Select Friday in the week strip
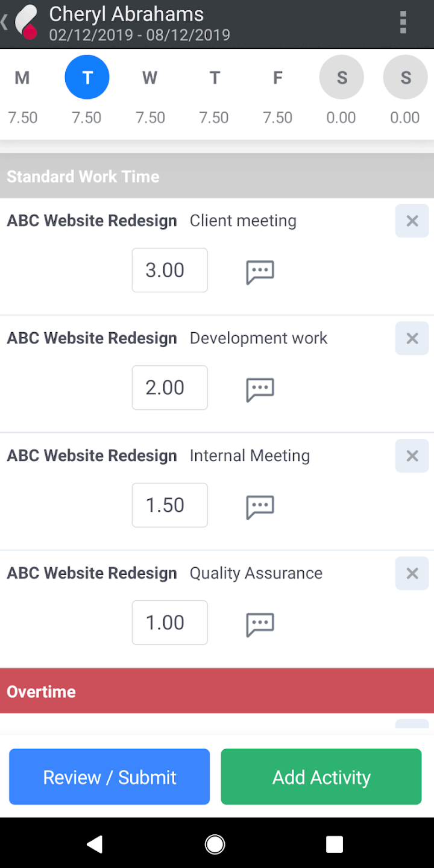 click(278, 78)
